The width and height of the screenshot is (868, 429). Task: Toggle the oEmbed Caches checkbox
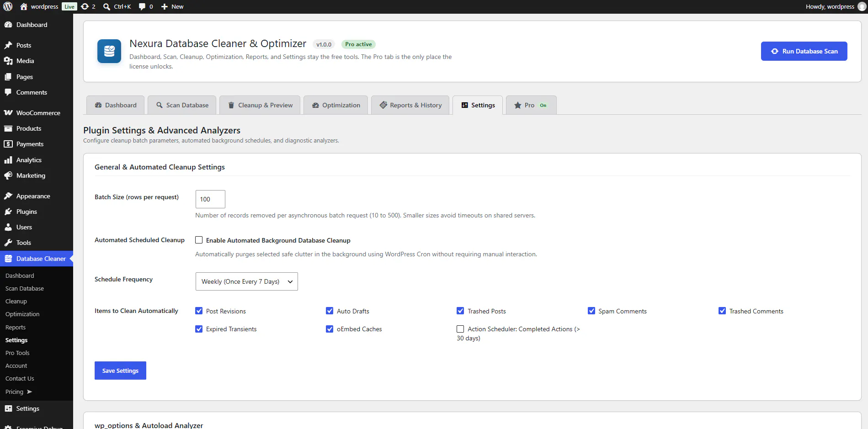tap(330, 329)
